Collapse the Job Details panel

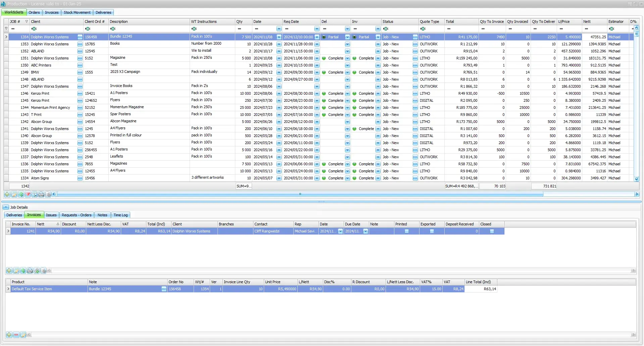click(x=6, y=207)
